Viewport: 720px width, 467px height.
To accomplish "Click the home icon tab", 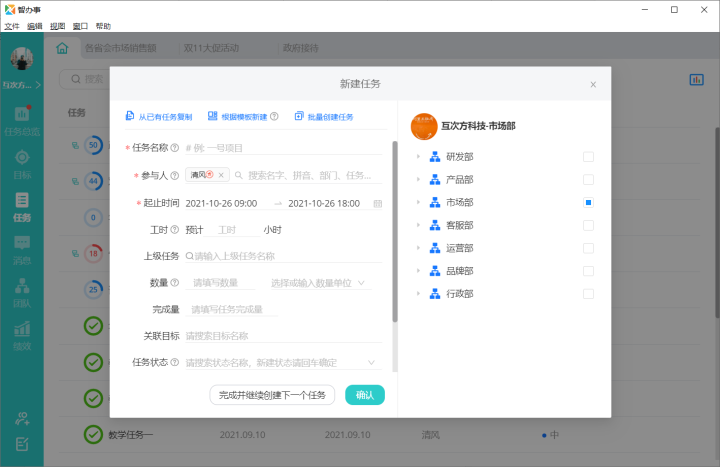I will click(62, 48).
